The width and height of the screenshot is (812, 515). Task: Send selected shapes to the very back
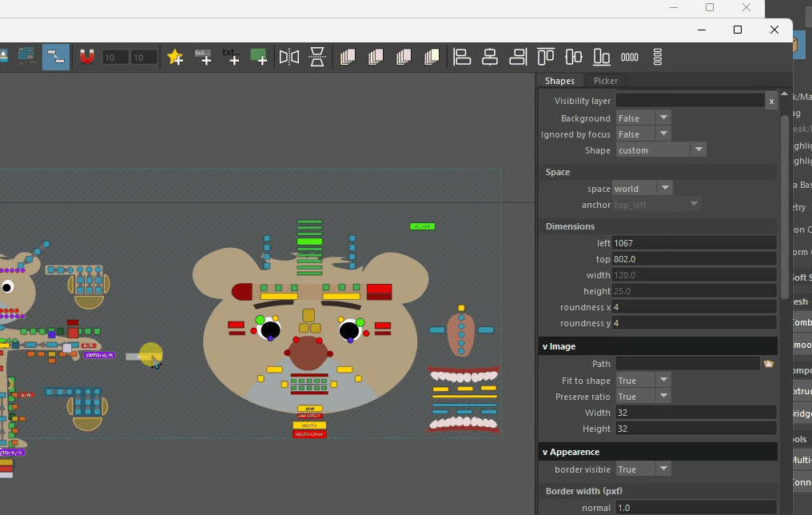click(348, 57)
